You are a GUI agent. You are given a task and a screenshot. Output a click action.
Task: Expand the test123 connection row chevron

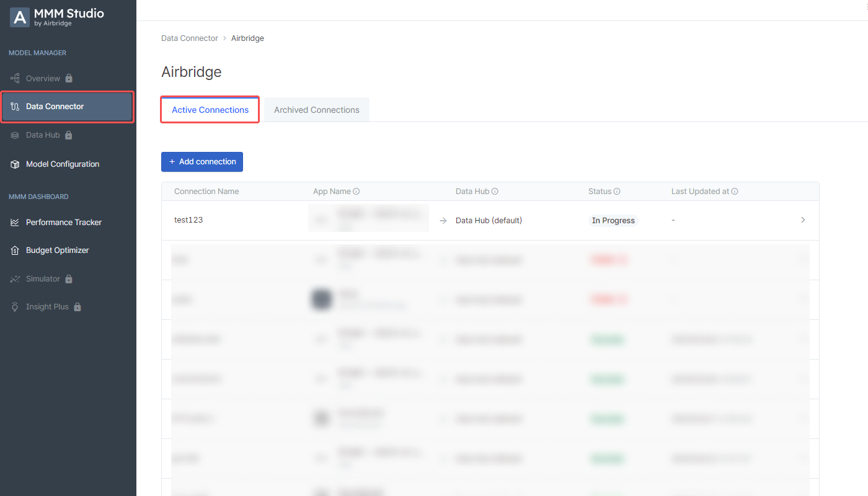[803, 220]
